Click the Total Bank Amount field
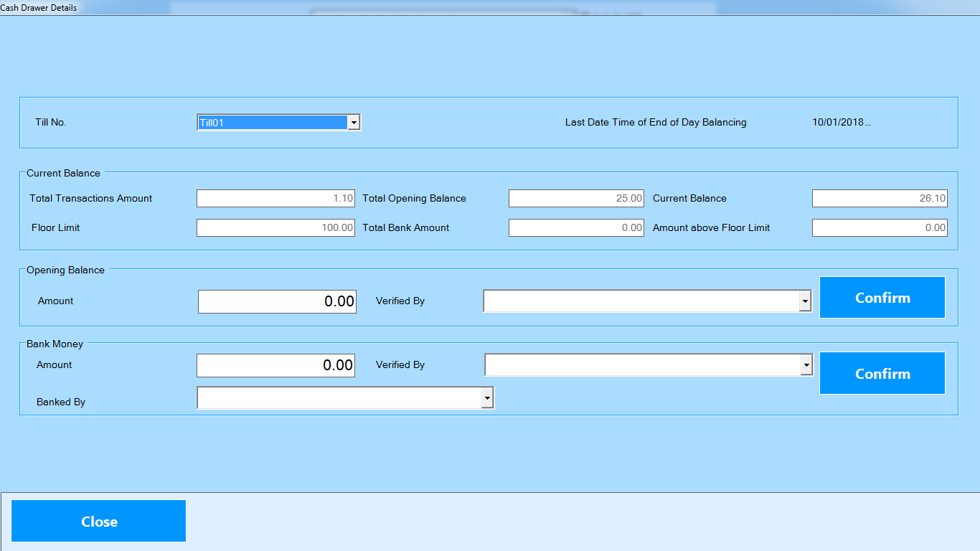Screen dimensions: 980x551 pyautogui.click(x=576, y=228)
